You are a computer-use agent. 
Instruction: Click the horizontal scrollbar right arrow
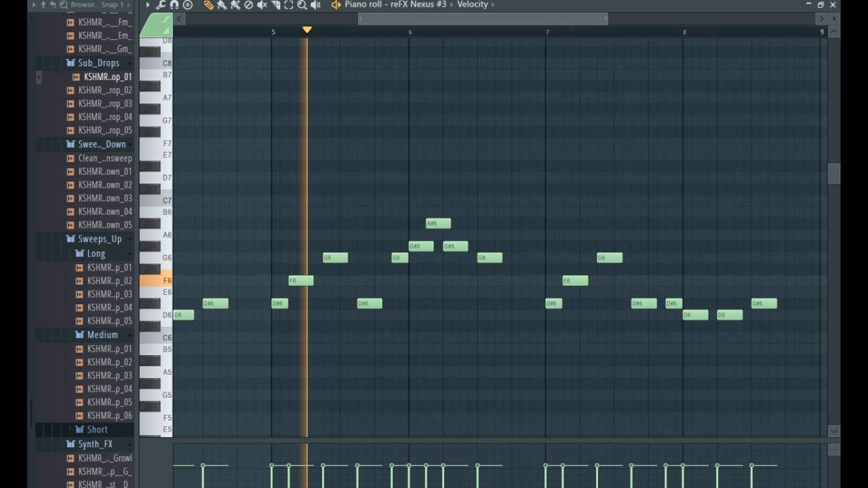pos(821,19)
